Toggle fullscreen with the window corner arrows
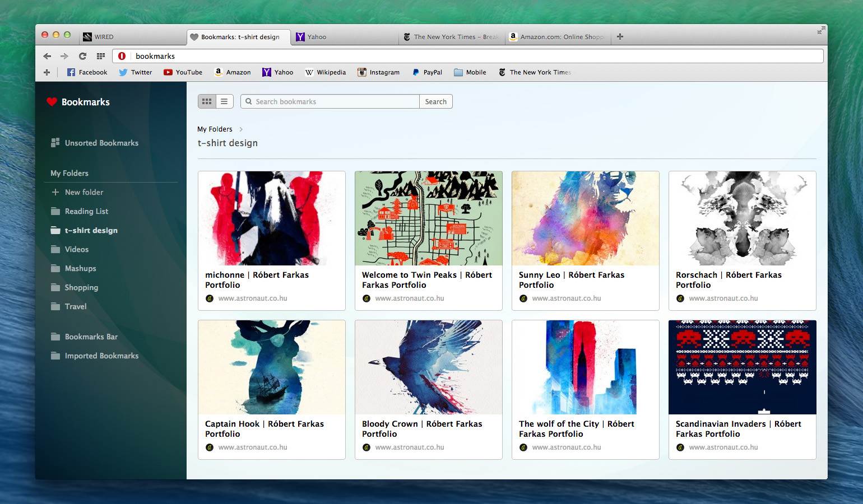863x504 pixels. (x=821, y=30)
